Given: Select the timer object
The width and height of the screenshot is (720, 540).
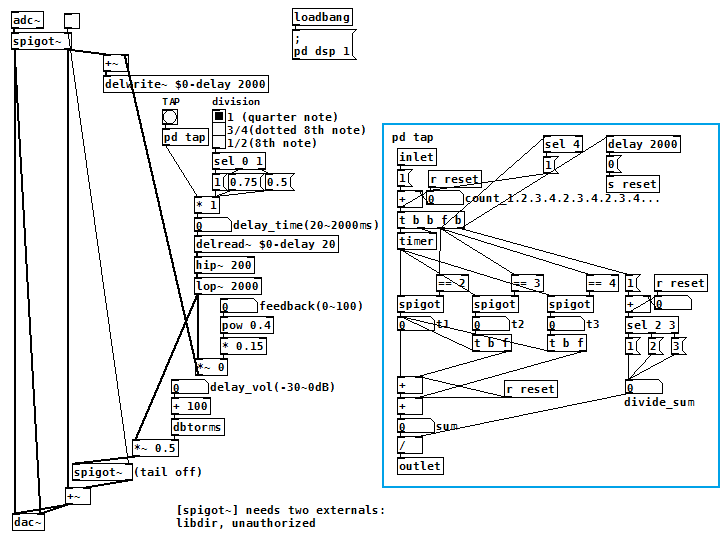Looking at the screenshot, I should click(x=416, y=241).
